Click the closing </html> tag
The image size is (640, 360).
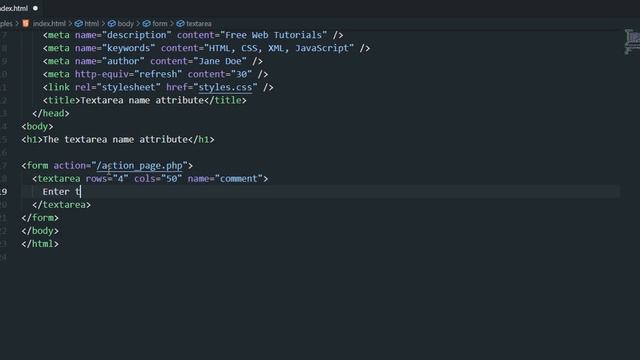[x=40, y=244]
